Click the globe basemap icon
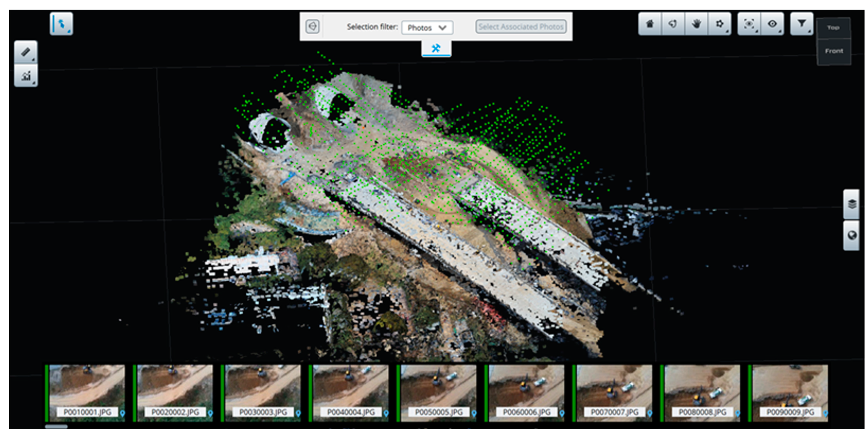 point(852,235)
